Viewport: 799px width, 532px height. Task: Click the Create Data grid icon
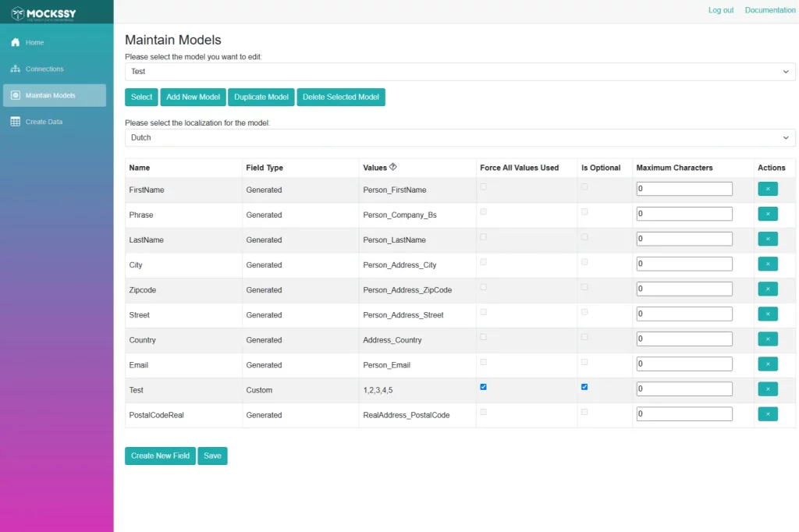16,122
